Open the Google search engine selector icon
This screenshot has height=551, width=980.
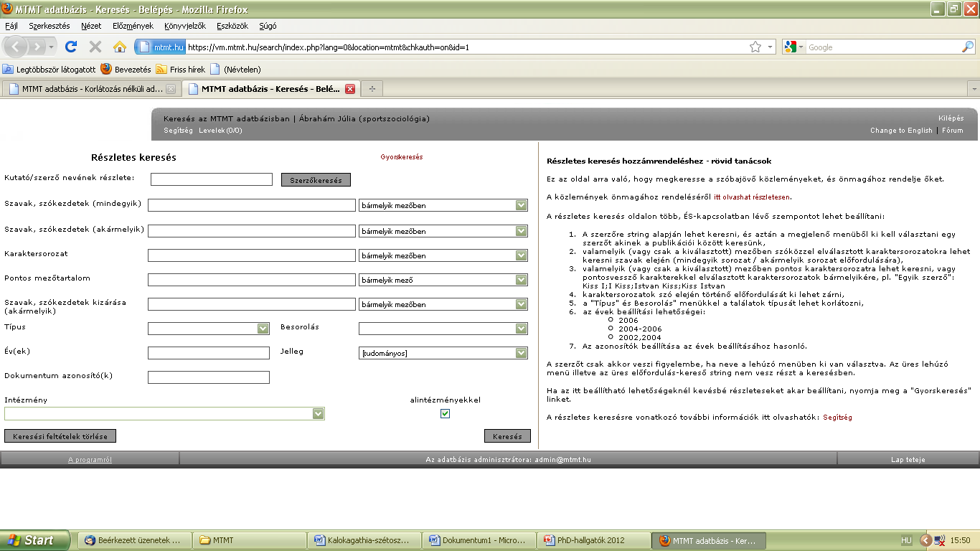pyautogui.click(x=793, y=47)
